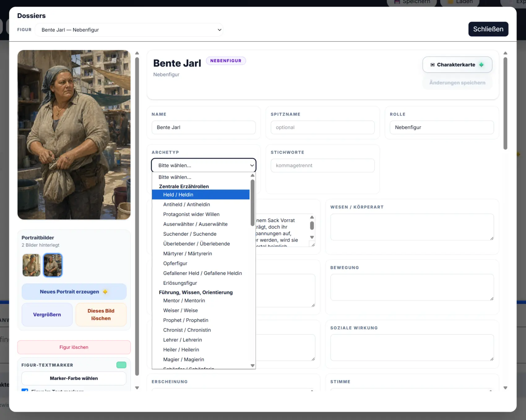Click the green Figur-Textmarker color swatch
This screenshot has height=420, width=526.
point(121,365)
